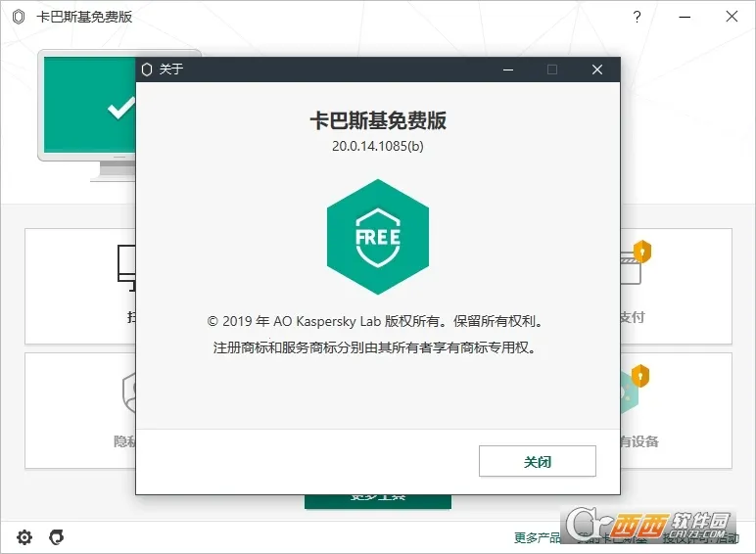Screen dimensions: 756x554
Task: Click the shield logo in main window title
Action: pos(19,17)
